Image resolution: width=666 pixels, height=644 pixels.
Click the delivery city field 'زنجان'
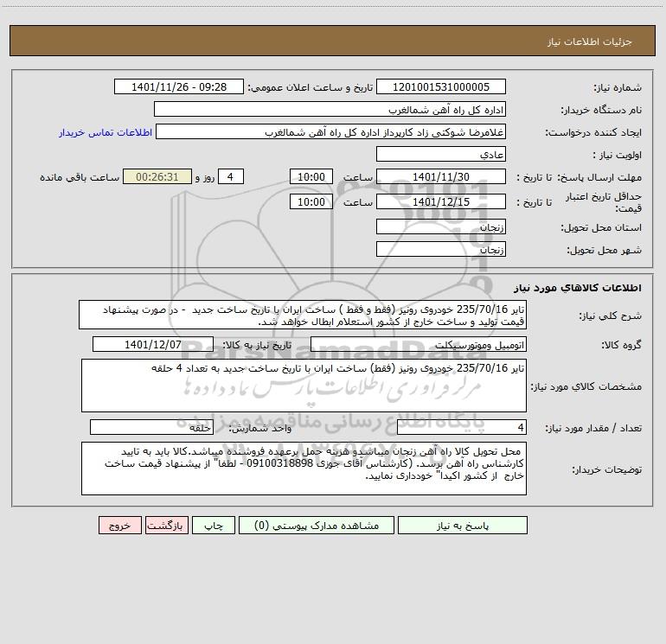click(x=441, y=249)
